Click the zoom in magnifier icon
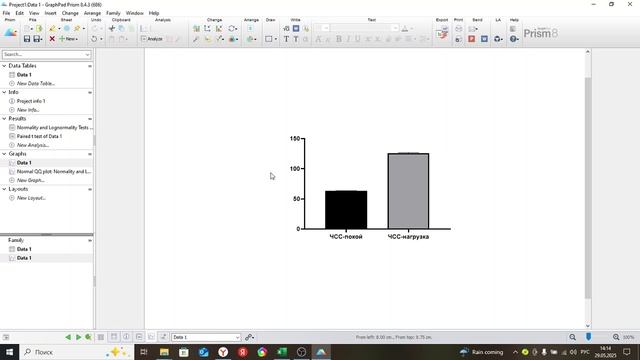 click(x=616, y=337)
